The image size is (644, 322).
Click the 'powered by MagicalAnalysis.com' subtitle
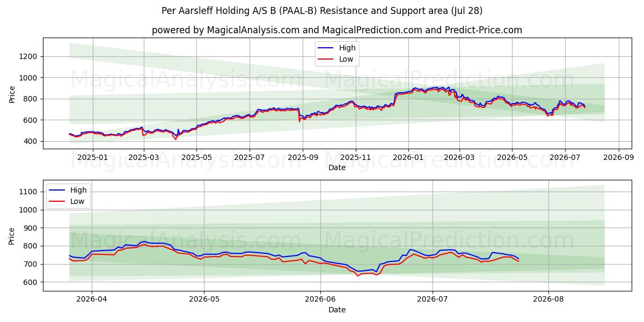pos(337,30)
